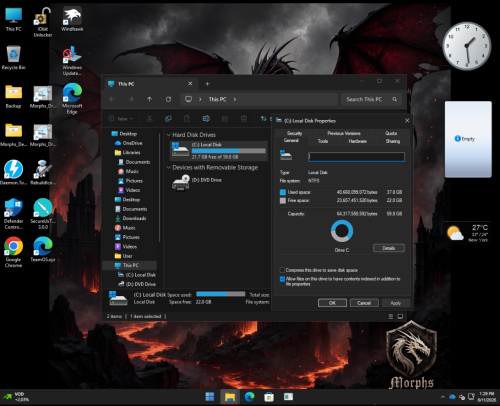Click the drive label text field
Viewport: 500px width, 406px height.
point(356,157)
